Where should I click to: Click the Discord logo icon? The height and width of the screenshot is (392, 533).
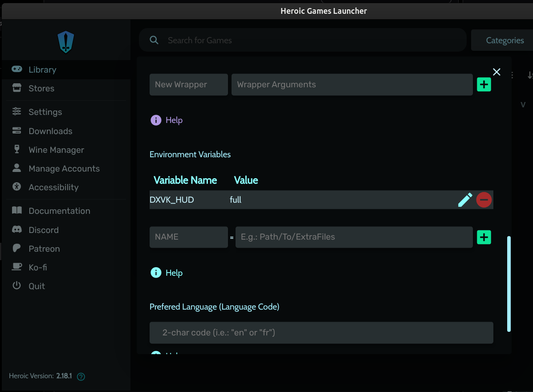point(16,229)
